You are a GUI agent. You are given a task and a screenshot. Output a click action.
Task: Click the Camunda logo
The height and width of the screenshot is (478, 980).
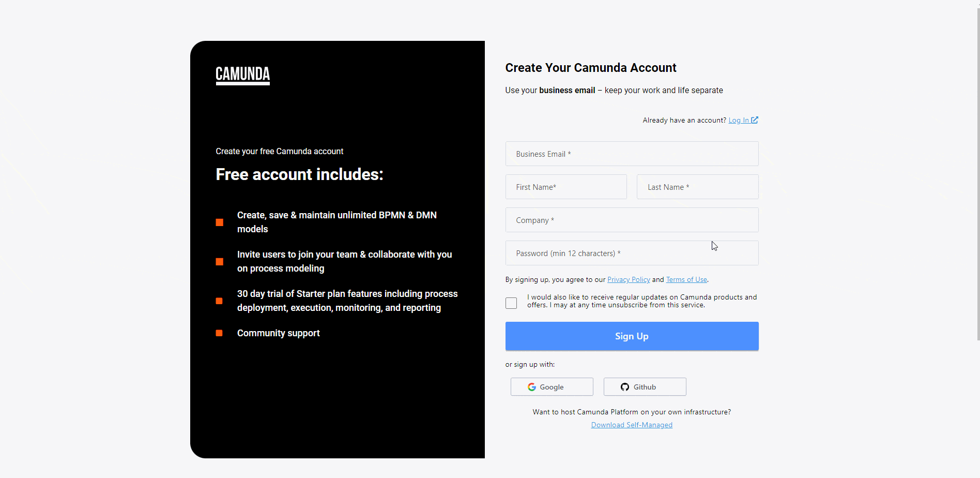pos(242,76)
